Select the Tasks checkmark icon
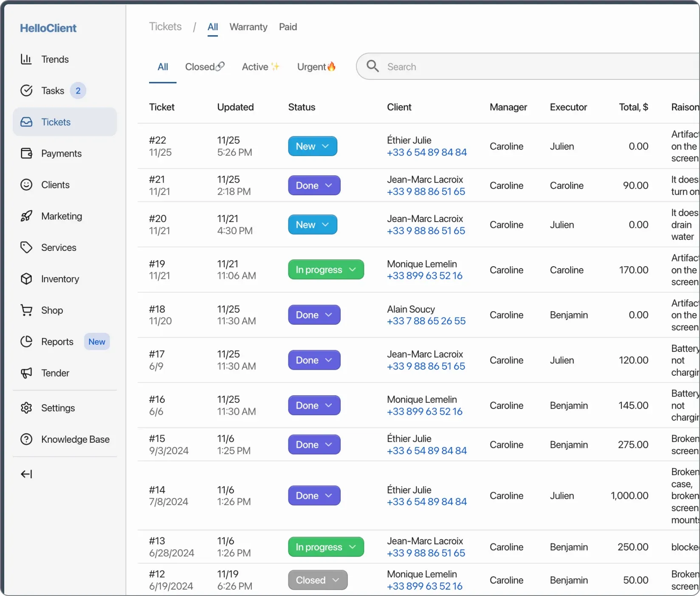700x596 pixels. [26, 90]
